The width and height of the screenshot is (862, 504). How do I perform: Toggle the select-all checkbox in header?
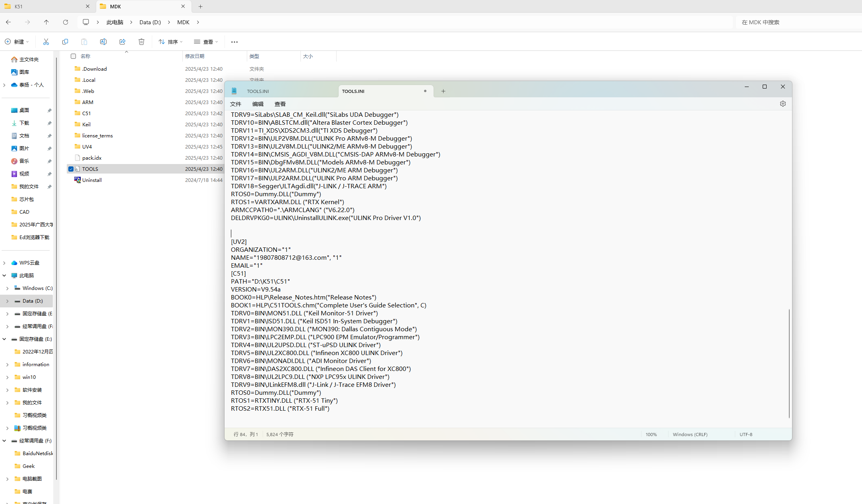click(x=73, y=56)
